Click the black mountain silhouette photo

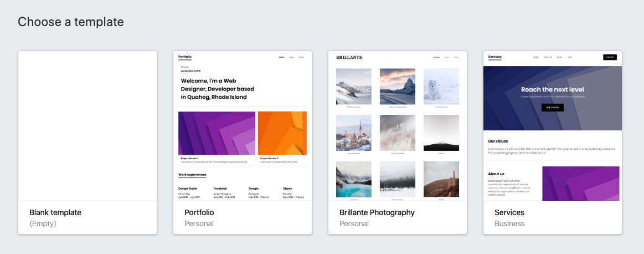coord(441,133)
